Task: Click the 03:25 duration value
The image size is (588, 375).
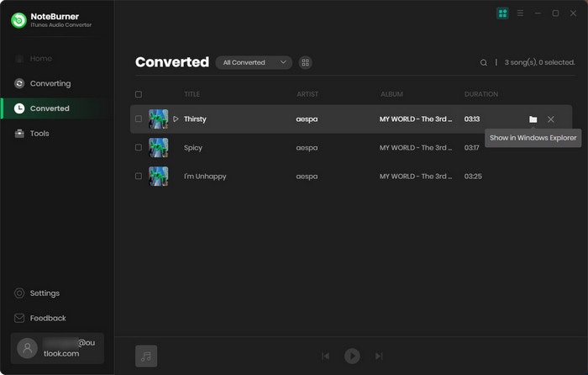Action: point(473,177)
